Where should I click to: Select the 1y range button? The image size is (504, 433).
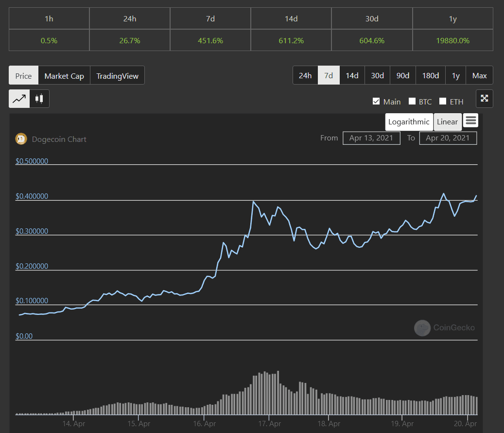pyautogui.click(x=455, y=75)
